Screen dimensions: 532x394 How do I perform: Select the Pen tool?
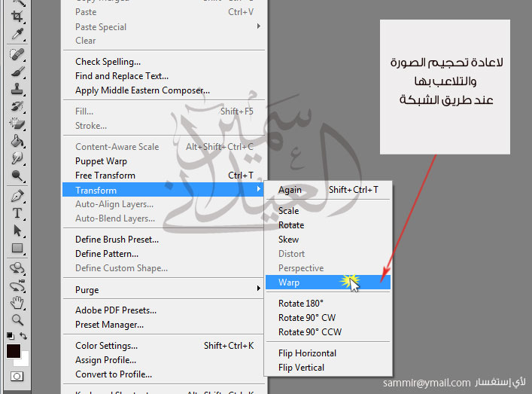[x=17, y=196]
